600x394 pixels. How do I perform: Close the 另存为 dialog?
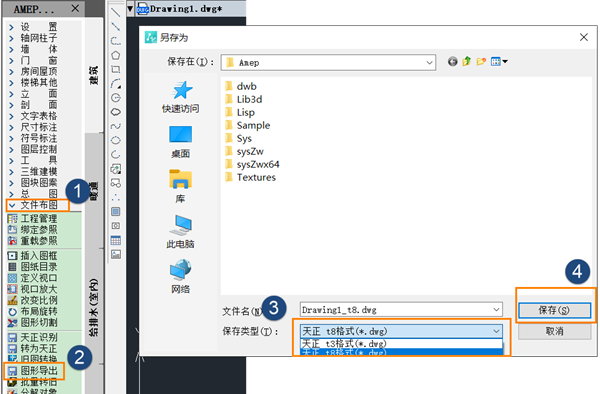coord(584,37)
